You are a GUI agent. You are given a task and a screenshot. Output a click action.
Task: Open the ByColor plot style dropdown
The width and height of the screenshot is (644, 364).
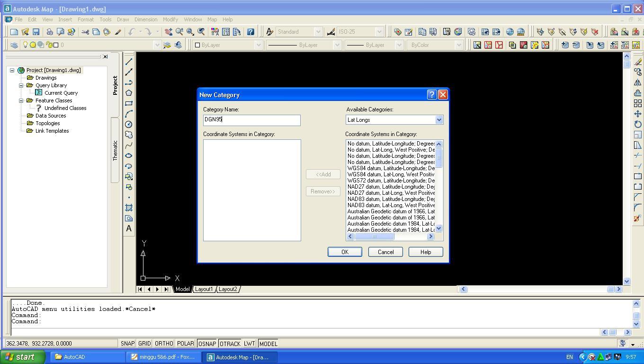pos(458,45)
